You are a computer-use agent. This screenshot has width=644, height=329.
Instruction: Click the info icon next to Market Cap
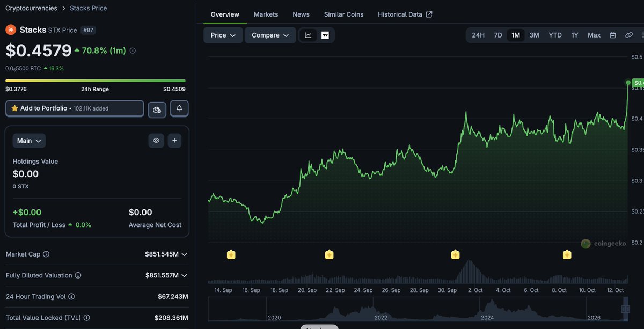[46, 254]
